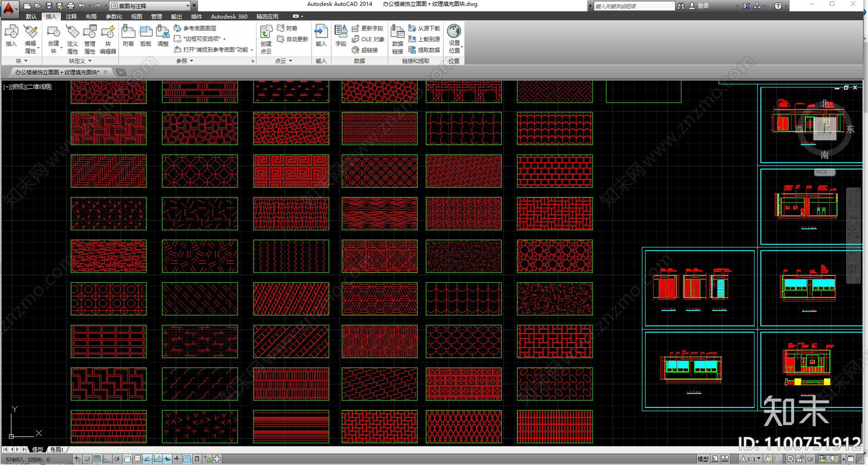The height and width of the screenshot is (465, 868).
Task: Toggle grid display in status bar
Action: coord(98,459)
